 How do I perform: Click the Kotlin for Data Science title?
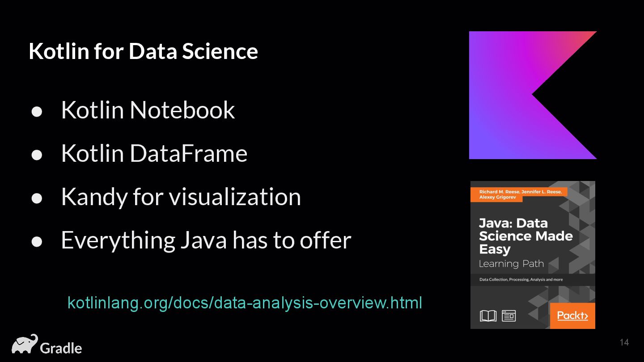pos(143,51)
